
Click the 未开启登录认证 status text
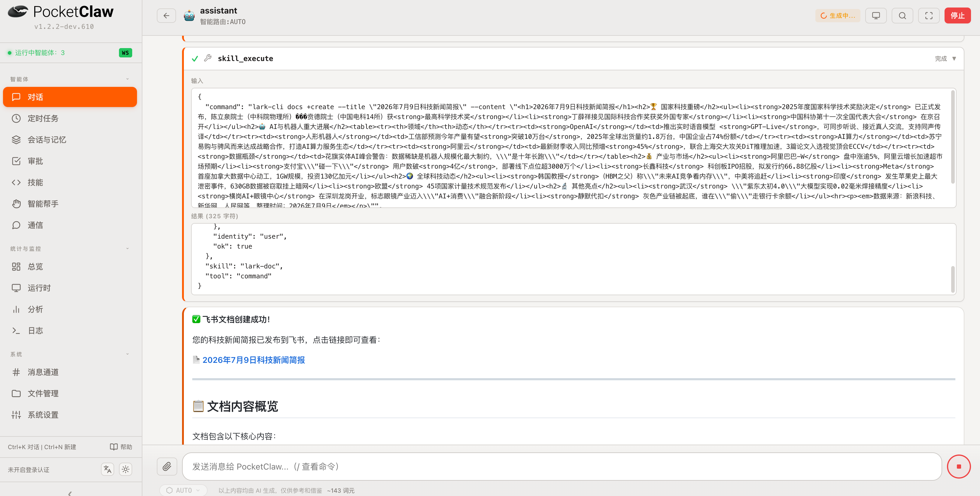pos(29,470)
